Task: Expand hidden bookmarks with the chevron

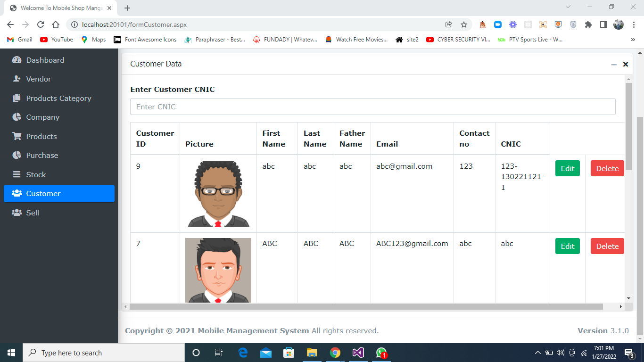Action: coord(633,40)
